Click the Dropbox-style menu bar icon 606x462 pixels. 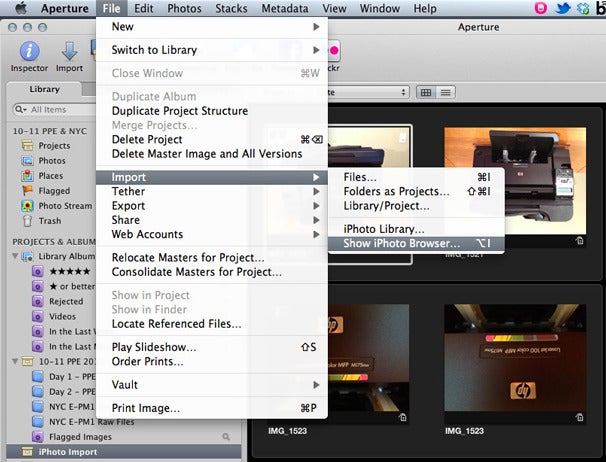click(x=583, y=8)
